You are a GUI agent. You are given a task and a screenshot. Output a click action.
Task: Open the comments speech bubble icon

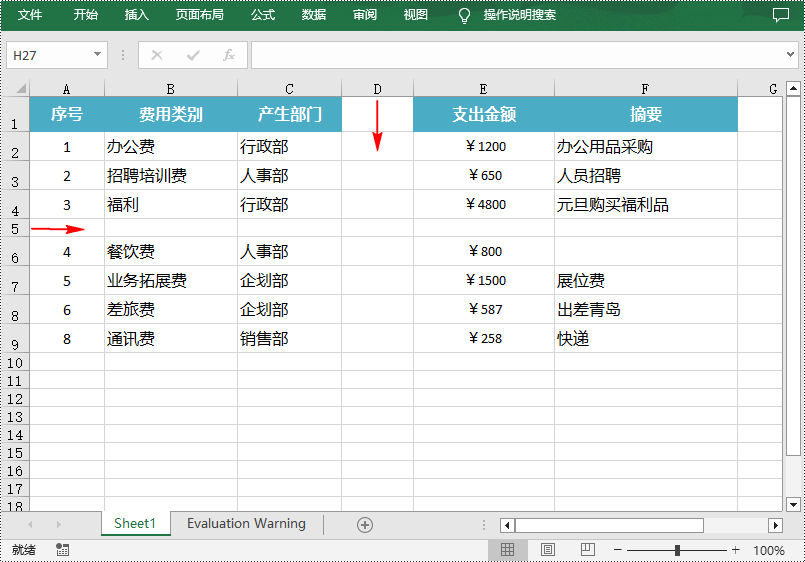(781, 15)
